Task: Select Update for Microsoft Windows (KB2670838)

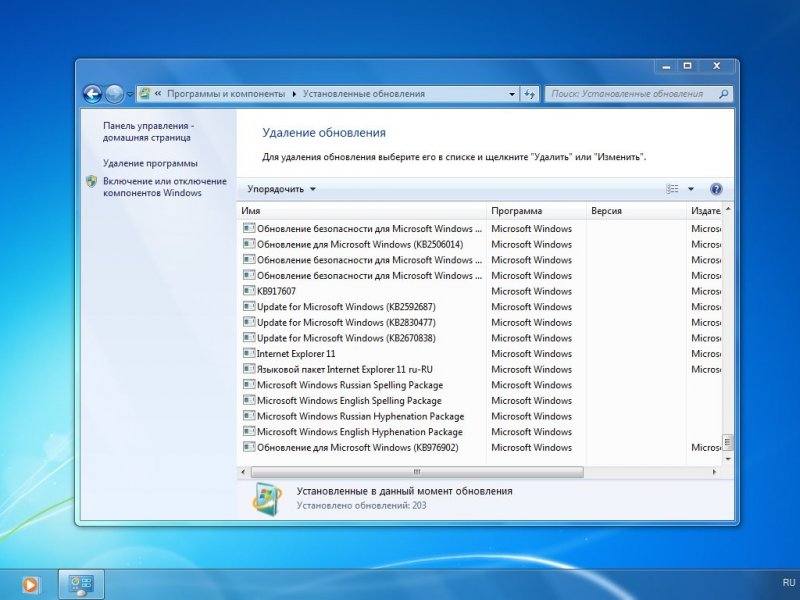Action: pyautogui.click(x=480, y=338)
